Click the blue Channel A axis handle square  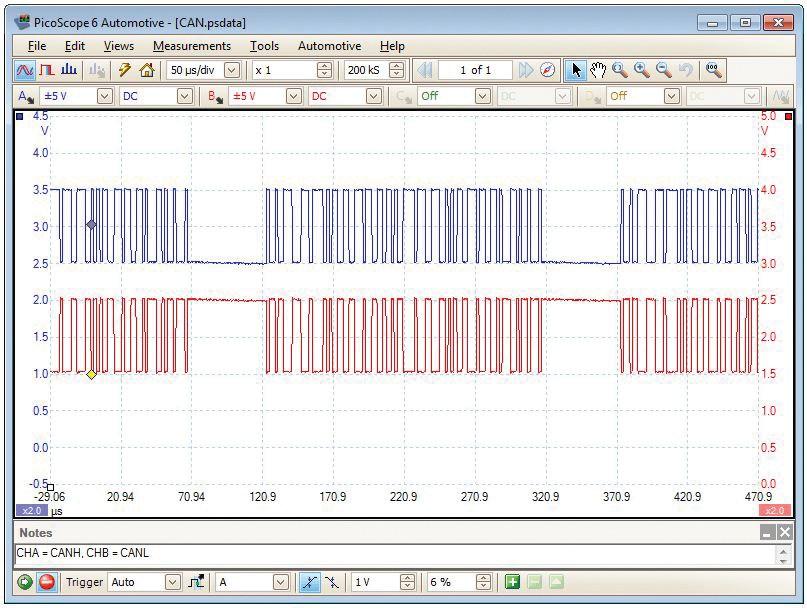pos(20,116)
